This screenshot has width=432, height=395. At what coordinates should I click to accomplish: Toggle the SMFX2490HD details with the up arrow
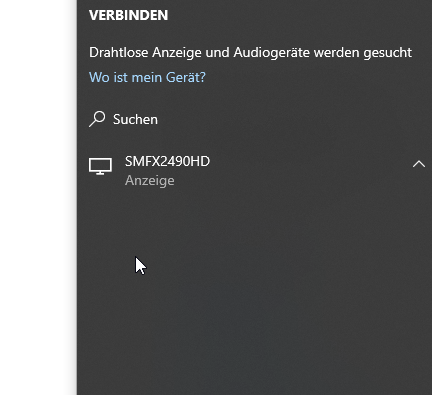[x=419, y=164]
